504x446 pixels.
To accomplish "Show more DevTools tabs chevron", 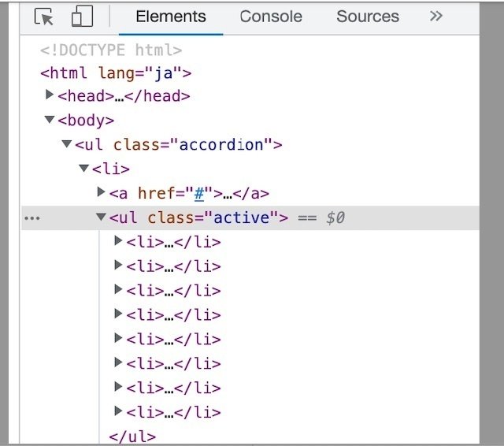I will [x=435, y=16].
